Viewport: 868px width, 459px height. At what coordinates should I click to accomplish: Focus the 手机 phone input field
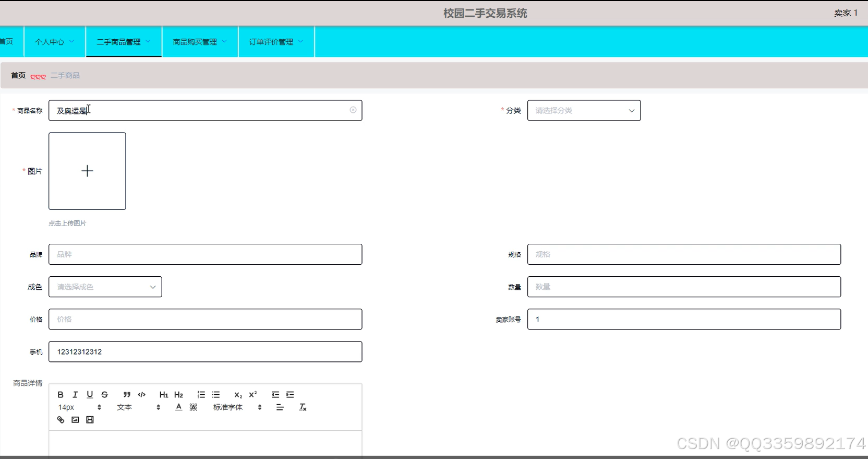coord(205,351)
